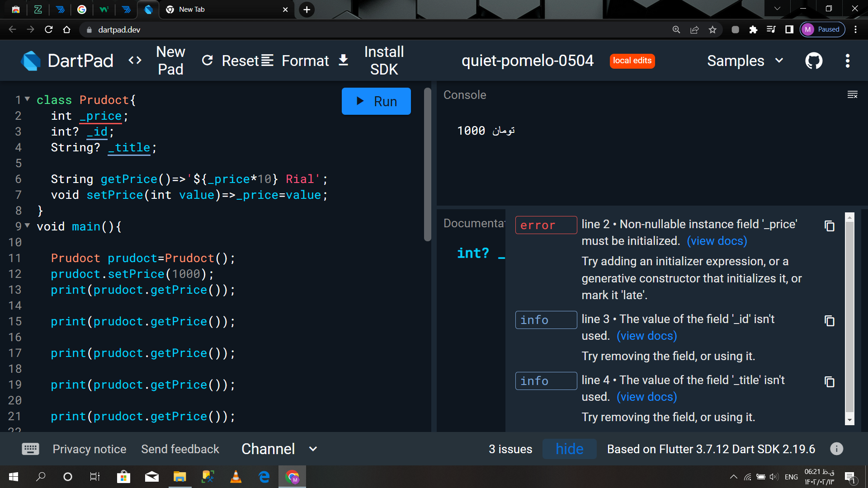Select the quiet-pomelo-0504 pad name field
Screen dimensions: 868x488
pyautogui.click(x=528, y=60)
